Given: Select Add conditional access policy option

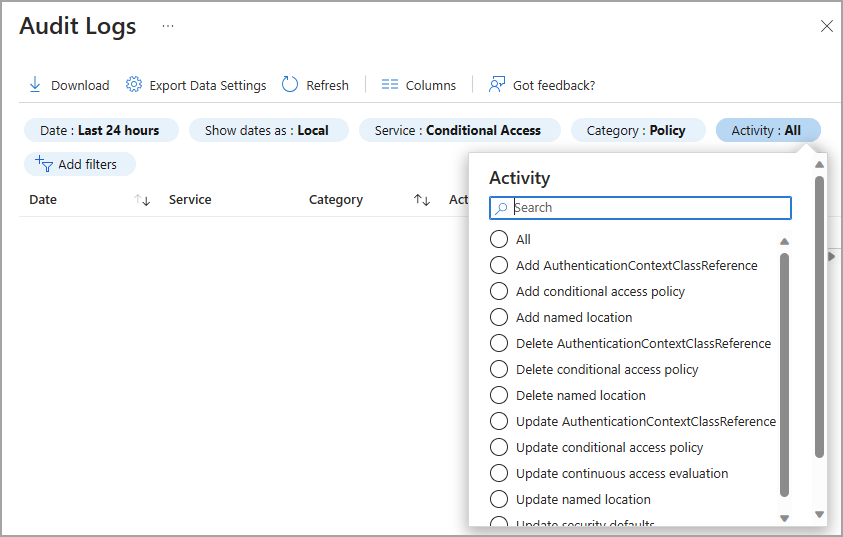Looking at the screenshot, I should 499,291.
